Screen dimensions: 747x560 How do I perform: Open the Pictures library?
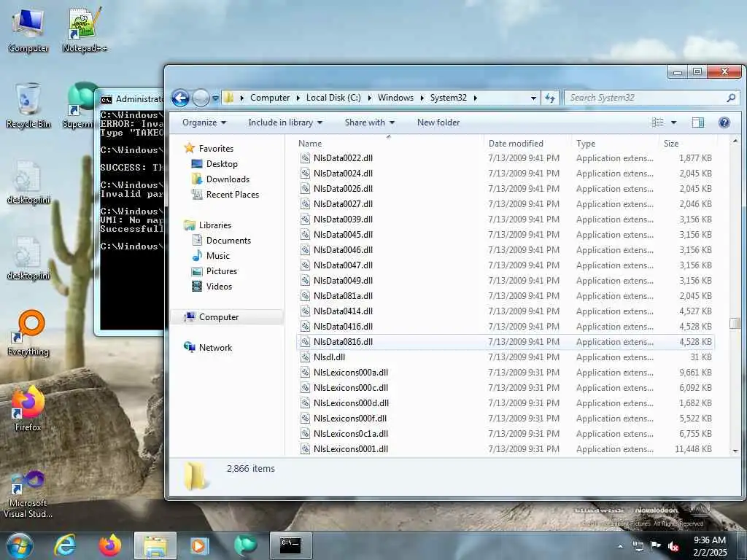[222, 271]
